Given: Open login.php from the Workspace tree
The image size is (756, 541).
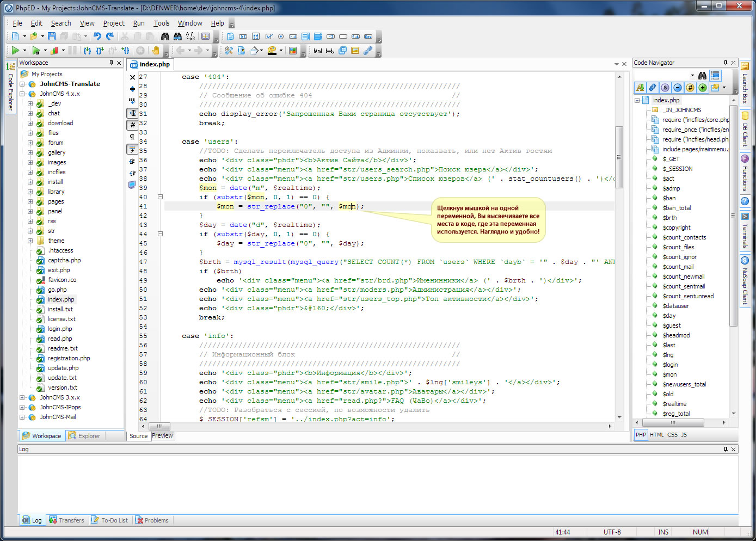Looking at the screenshot, I should click(x=60, y=329).
